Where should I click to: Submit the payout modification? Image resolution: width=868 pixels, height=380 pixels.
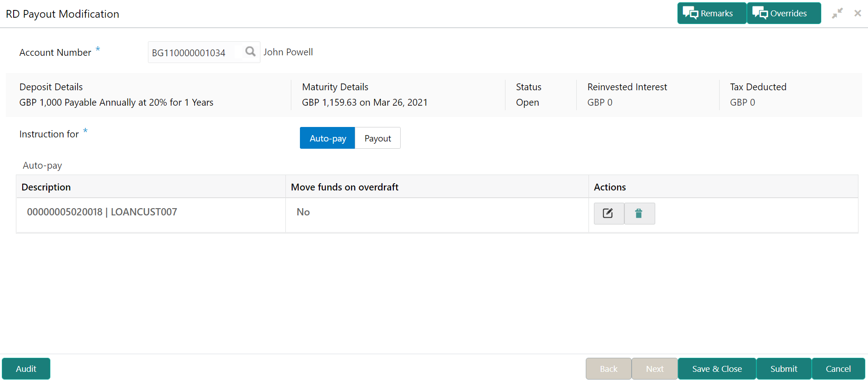784,369
